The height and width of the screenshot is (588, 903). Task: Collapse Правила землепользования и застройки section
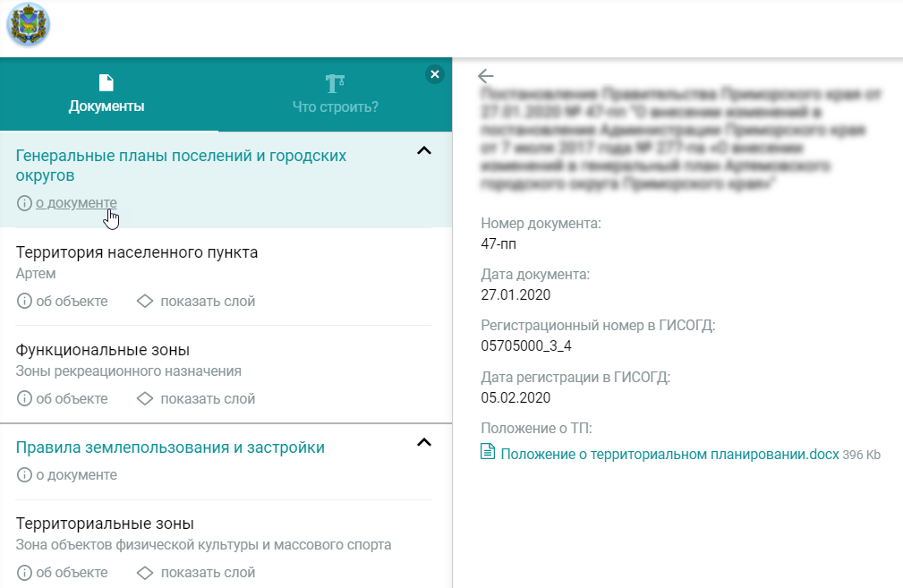(425, 442)
